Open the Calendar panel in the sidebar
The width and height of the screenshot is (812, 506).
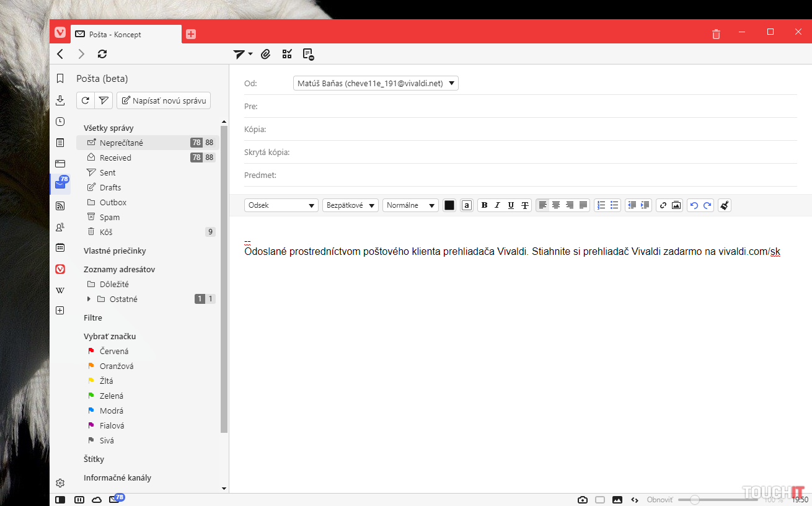click(60, 247)
